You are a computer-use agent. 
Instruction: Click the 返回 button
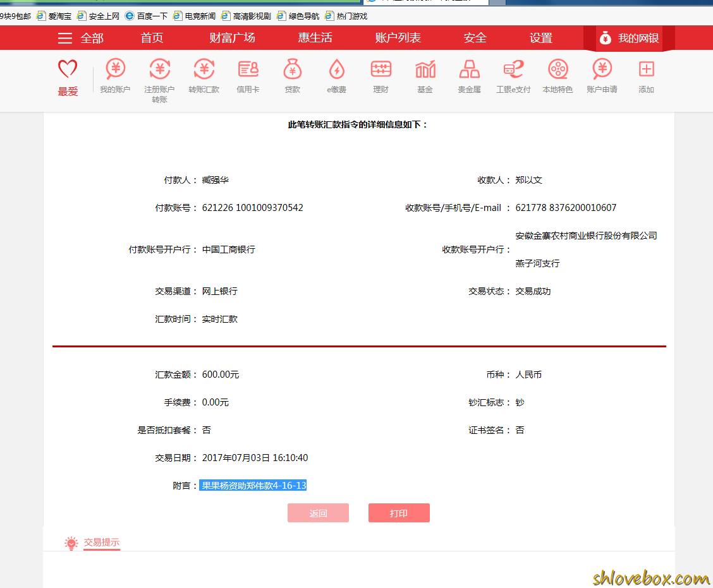pos(319,513)
